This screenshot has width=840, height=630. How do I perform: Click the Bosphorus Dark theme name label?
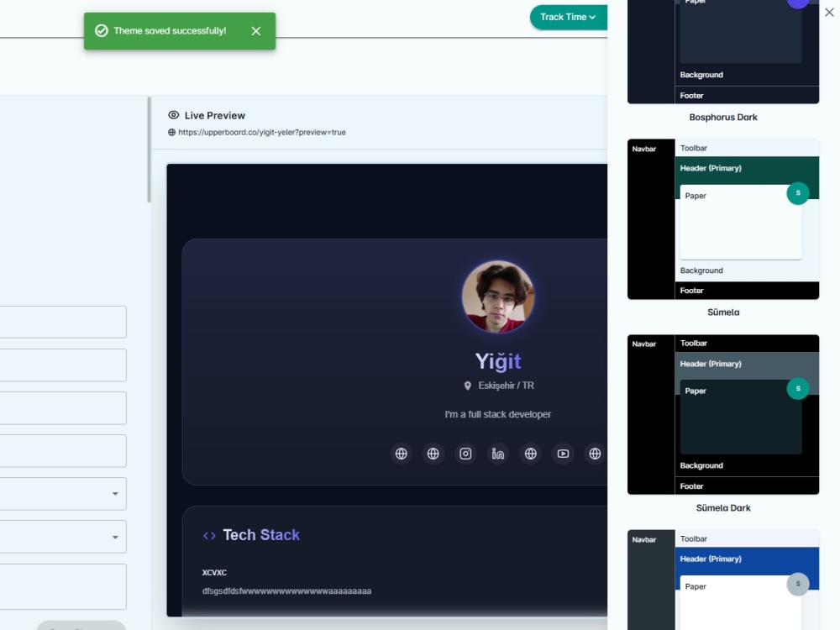point(723,118)
